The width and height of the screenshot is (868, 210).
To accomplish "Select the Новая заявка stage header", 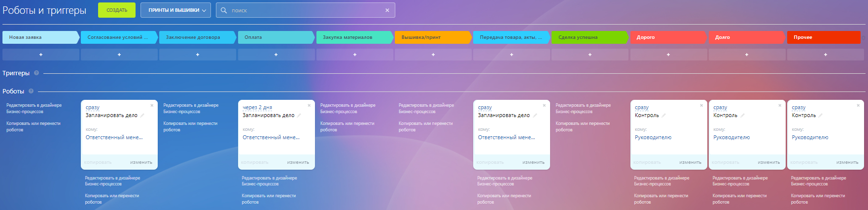I will (40, 37).
